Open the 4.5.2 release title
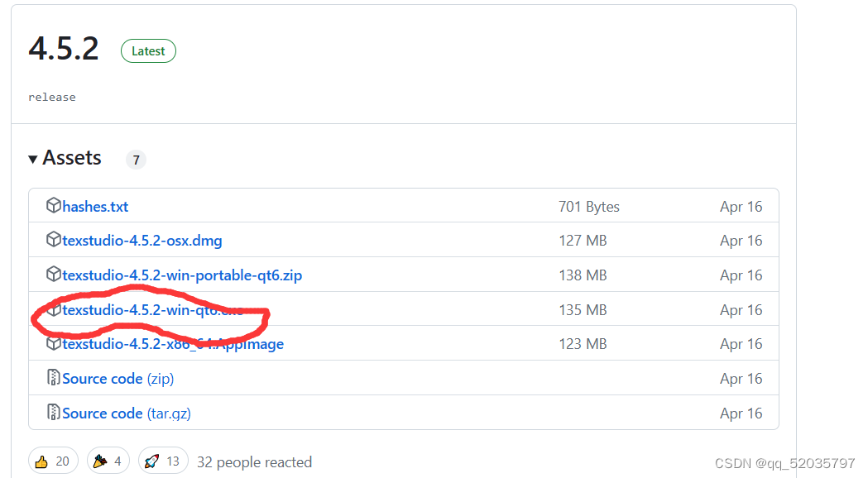868x478 pixels. pyautogui.click(x=64, y=49)
